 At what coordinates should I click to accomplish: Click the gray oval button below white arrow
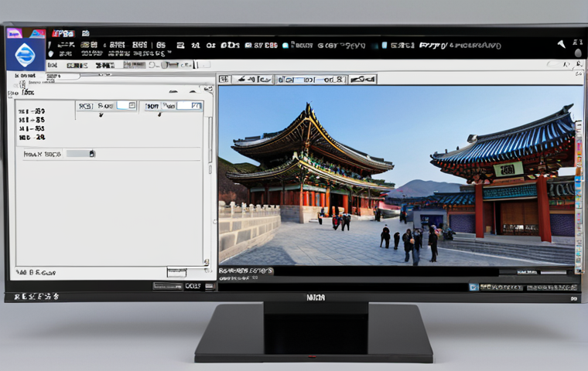point(578,53)
